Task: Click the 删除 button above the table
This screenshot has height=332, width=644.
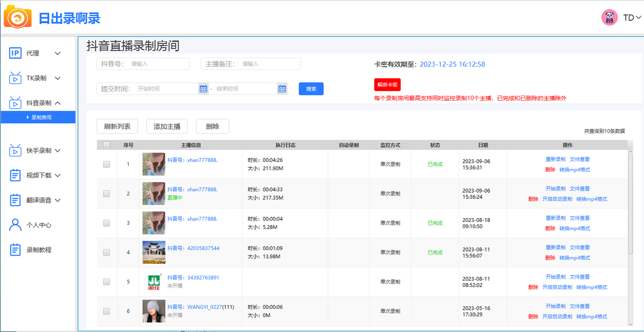Action: [x=212, y=126]
